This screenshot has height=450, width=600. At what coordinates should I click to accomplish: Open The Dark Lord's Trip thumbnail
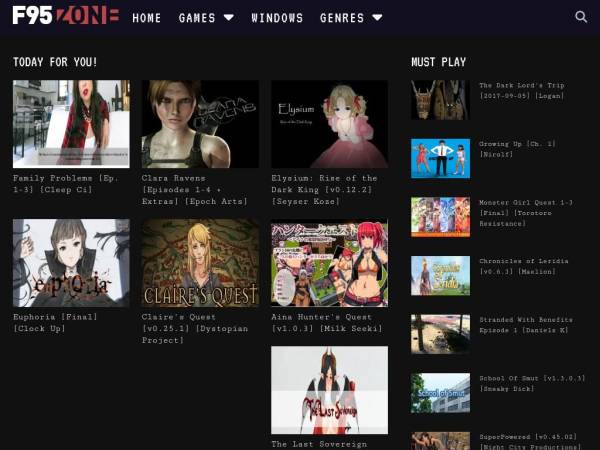pos(440,100)
